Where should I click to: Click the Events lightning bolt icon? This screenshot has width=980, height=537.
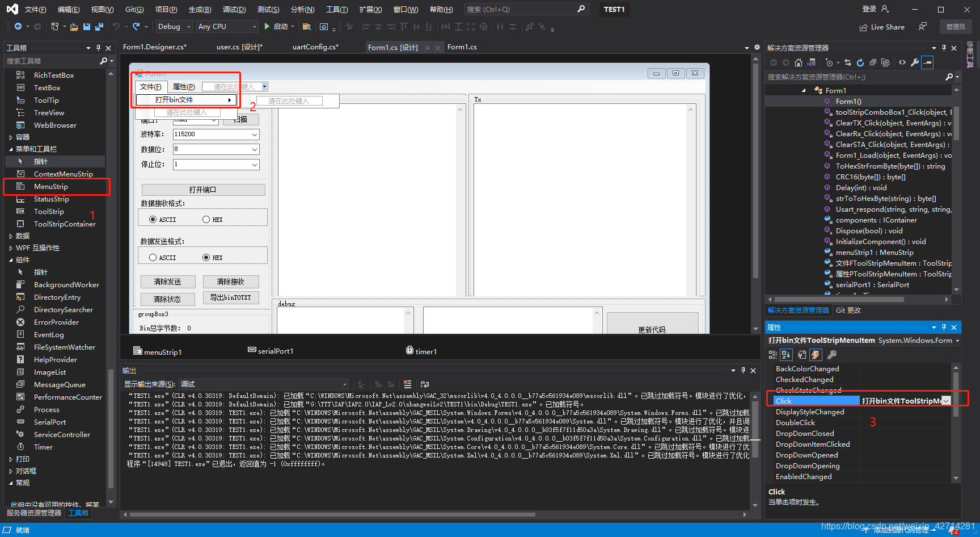[x=816, y=355]
